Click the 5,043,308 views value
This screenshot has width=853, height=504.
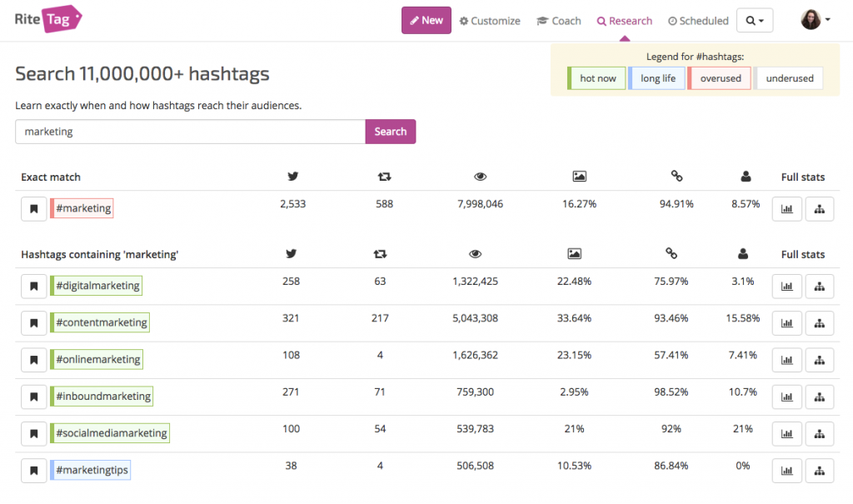click(475, 318)
